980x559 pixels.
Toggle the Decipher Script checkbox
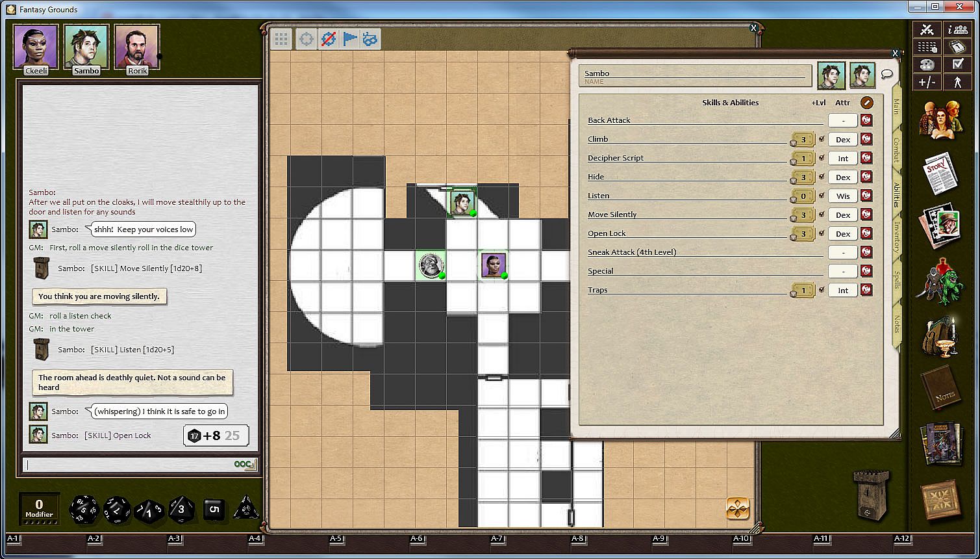click(822, 158)
